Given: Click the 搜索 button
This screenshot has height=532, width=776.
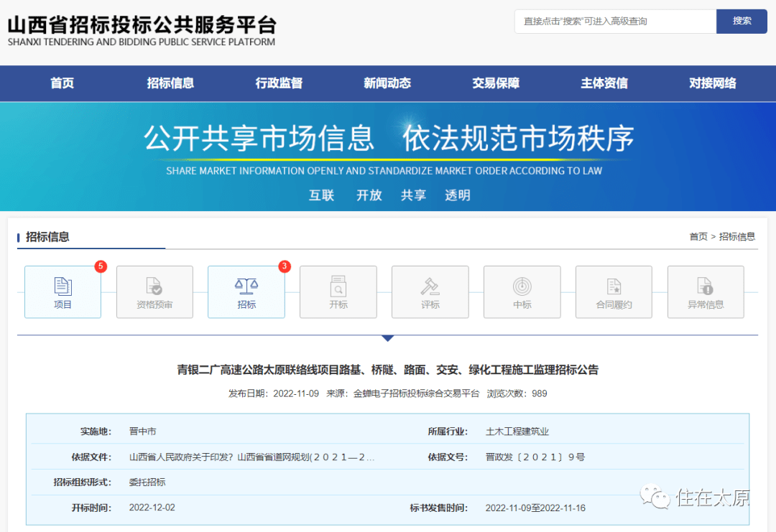Looking at the screenshot, I should click(742, 22).
